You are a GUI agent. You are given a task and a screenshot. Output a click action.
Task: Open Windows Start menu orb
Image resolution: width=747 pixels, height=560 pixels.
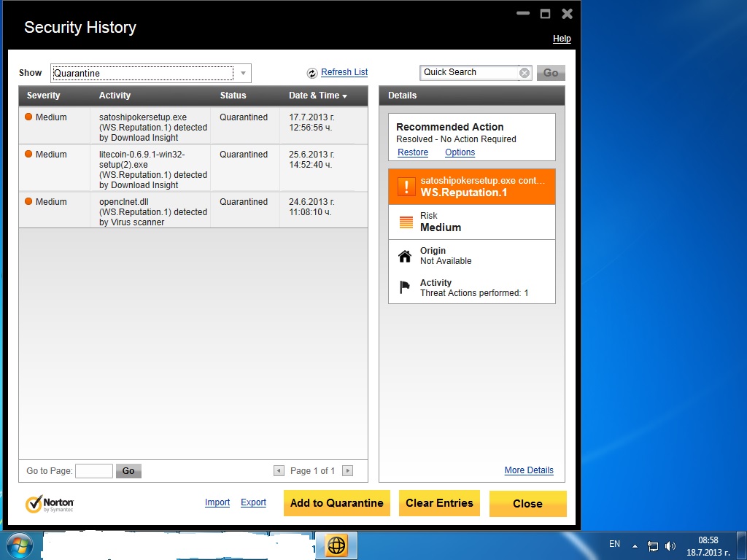(x=20, y=545)
